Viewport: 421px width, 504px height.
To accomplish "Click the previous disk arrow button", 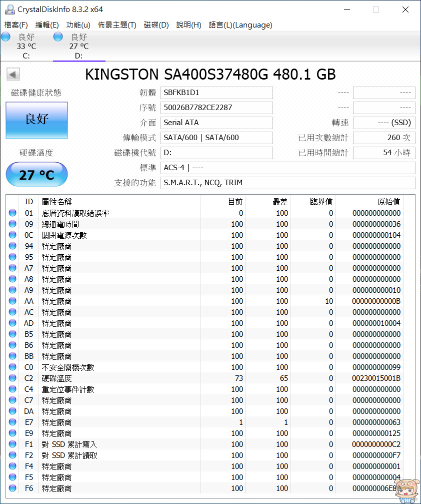I will tap(13, 74).
